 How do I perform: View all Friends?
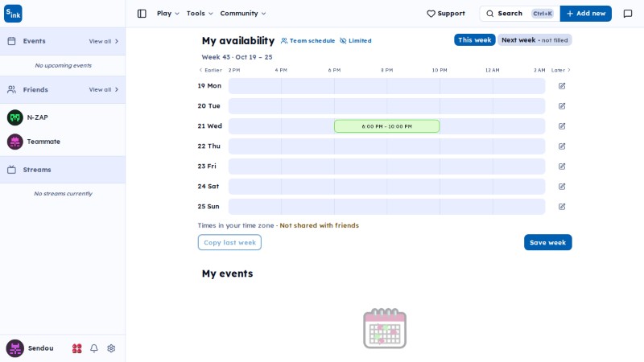click(104, 89)
